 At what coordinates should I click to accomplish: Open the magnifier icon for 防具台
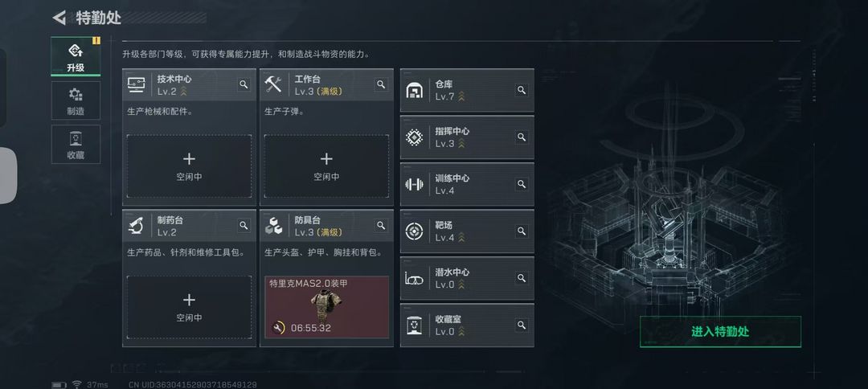pos(381,225)
